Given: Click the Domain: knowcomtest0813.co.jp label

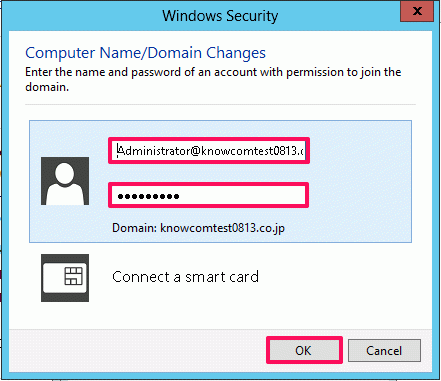Looking at the screenshot, I should point(198,228).
